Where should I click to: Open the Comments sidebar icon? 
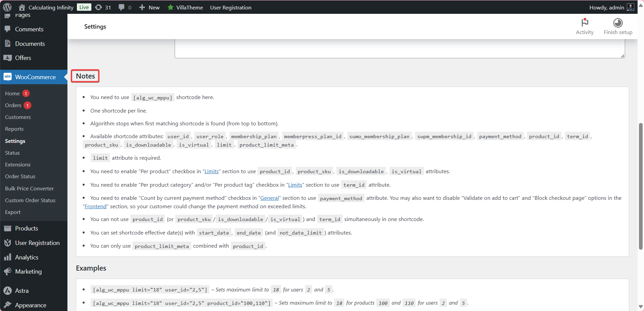pyautogui.click(x=7, y=29)
